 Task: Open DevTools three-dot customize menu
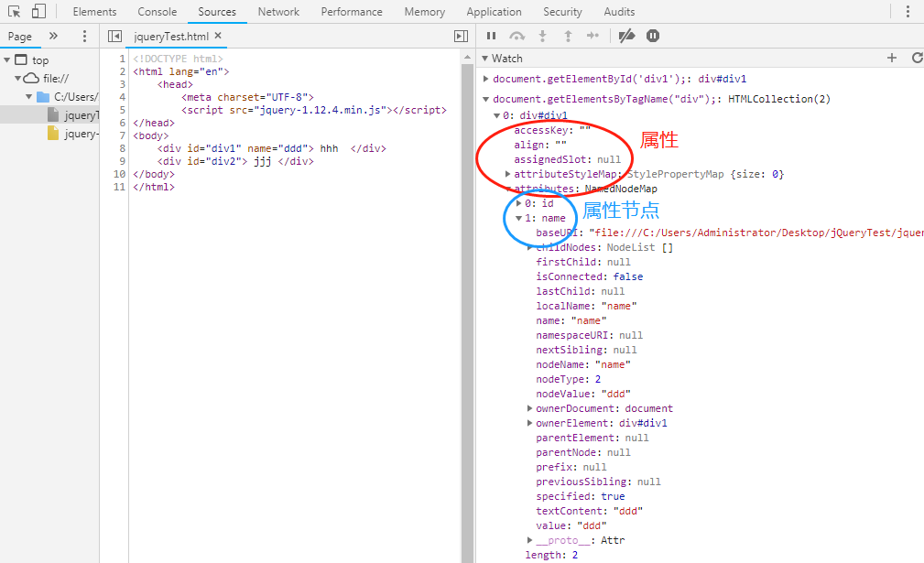[x=908, y=12]
